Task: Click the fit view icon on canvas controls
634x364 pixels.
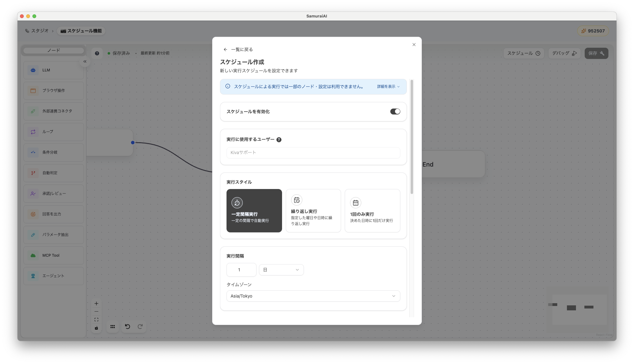Action: pyautogui.click(x=96, y=320)
